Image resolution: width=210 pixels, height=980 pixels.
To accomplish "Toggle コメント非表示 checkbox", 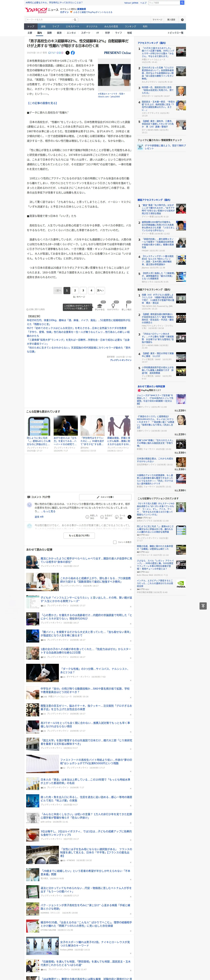I will (115, 542).
